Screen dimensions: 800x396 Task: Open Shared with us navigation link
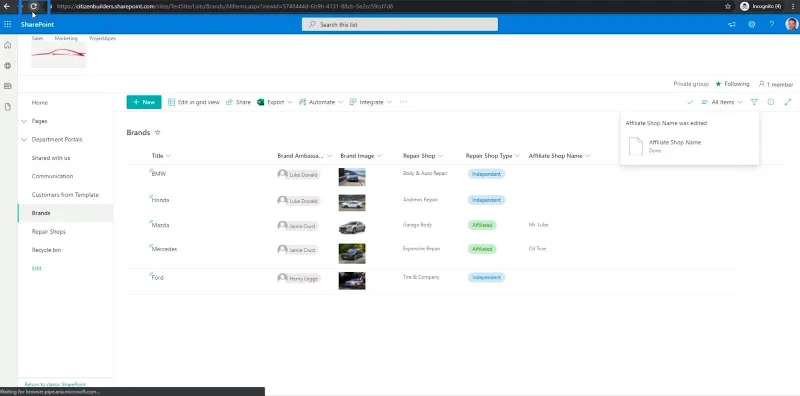(x=51, y=158)
